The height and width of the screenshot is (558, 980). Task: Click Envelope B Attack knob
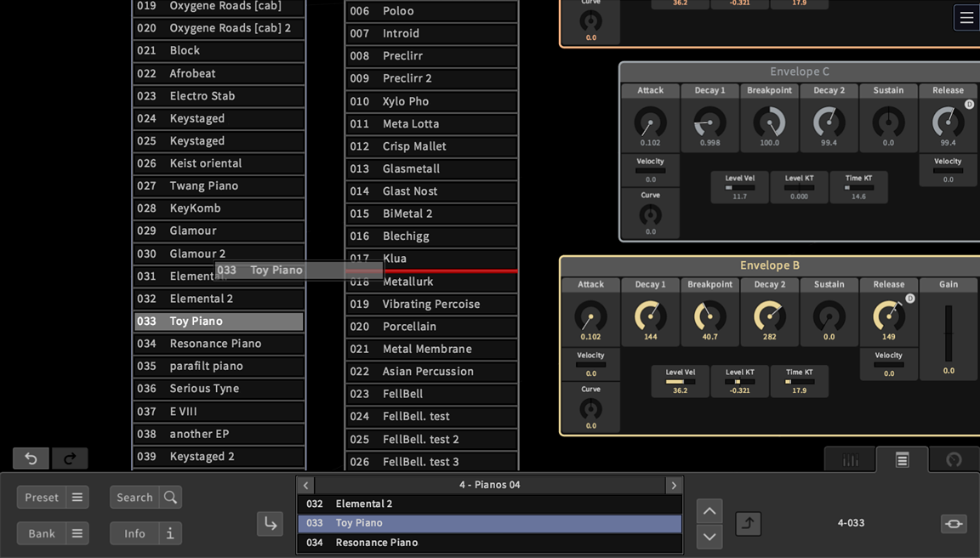[x=590, y=316]
